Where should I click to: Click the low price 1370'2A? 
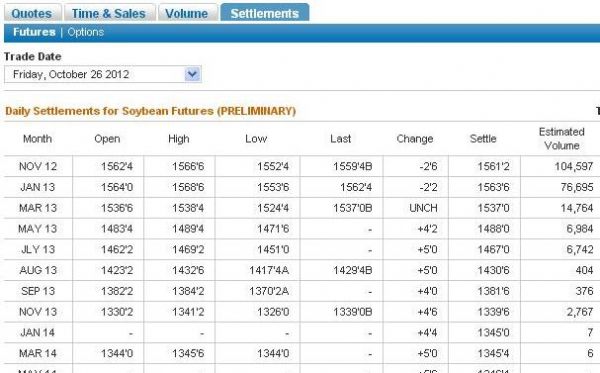coord(269,291)
